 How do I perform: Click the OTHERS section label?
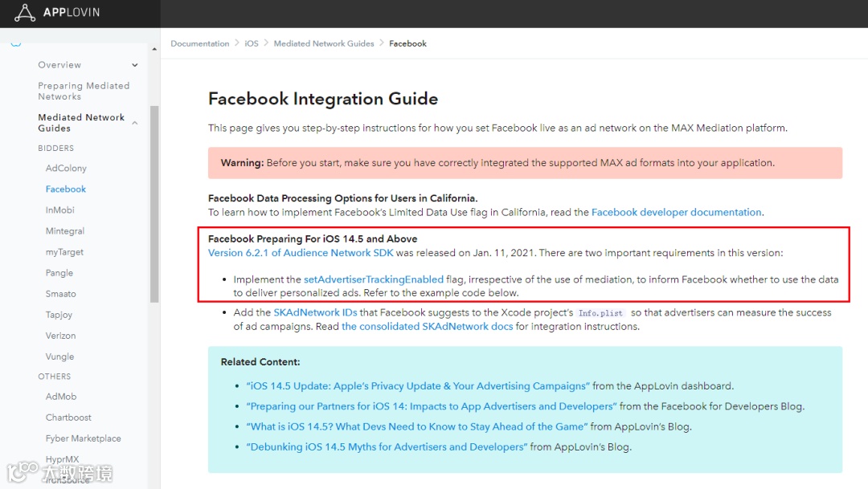(x=55, y=377)
